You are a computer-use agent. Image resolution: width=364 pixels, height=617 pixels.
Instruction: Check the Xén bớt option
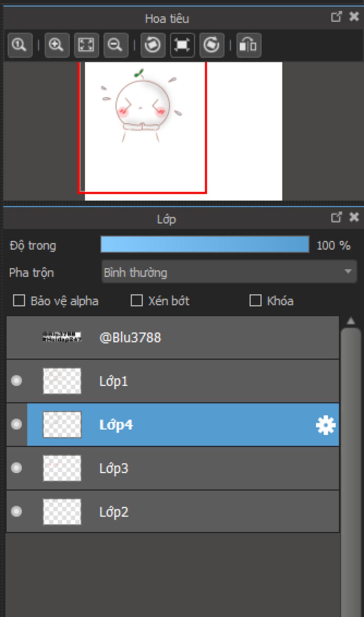(x=136, y=300)
